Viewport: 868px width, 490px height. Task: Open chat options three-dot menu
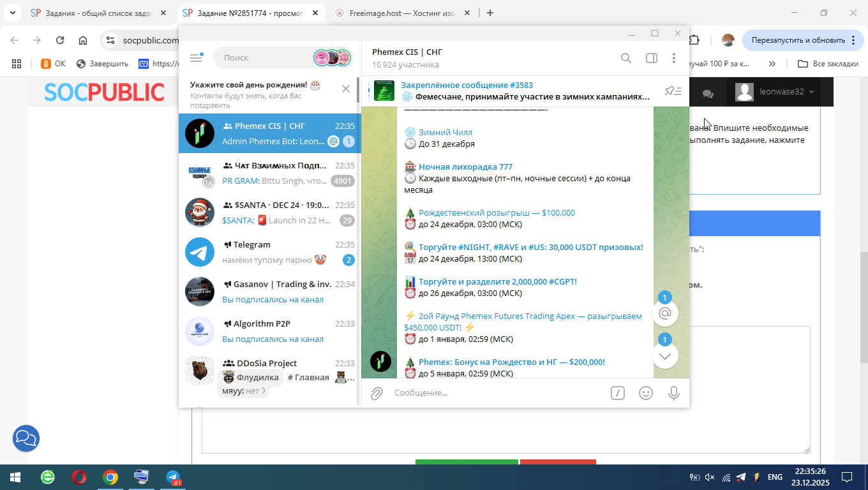coord(673,58)
